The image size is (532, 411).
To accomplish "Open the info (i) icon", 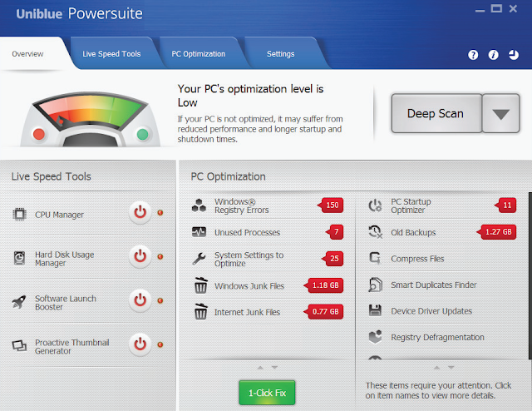I will [x=493, y=55].
